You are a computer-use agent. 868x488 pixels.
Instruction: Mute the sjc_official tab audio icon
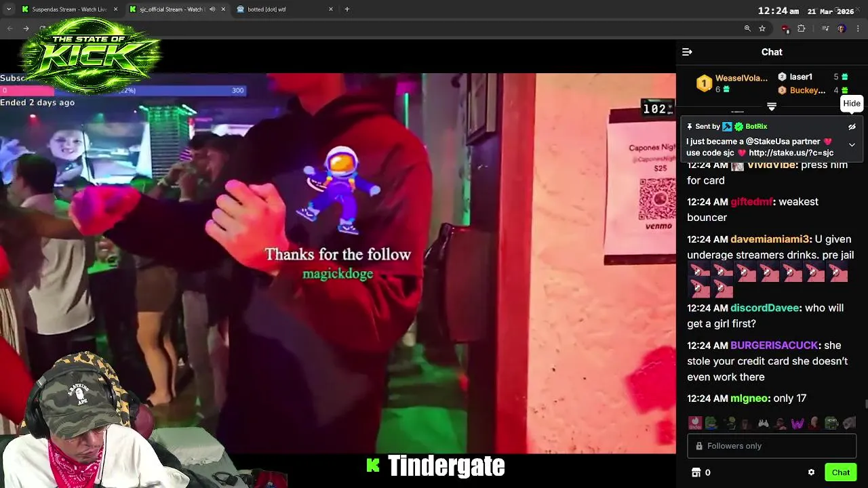coord(212,9)
